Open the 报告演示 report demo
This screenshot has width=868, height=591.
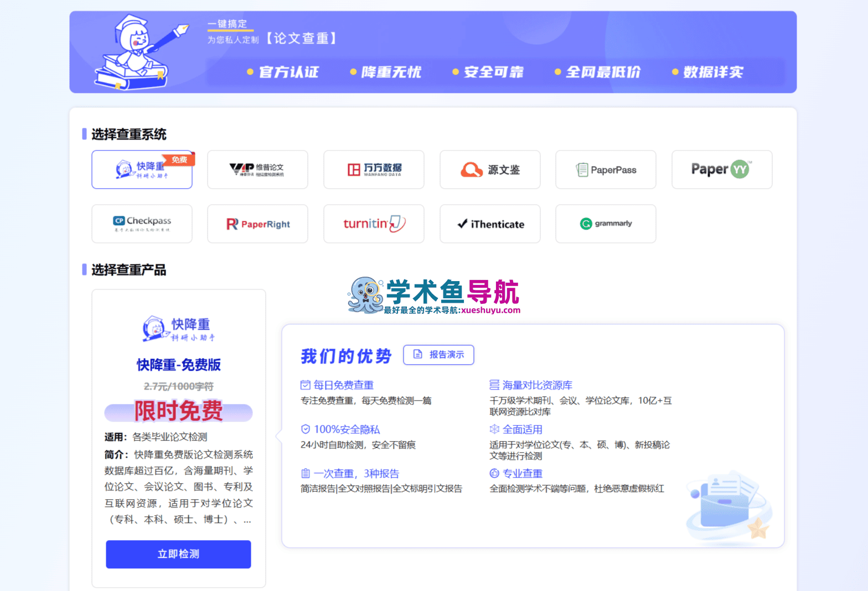[x=438, y=355]
